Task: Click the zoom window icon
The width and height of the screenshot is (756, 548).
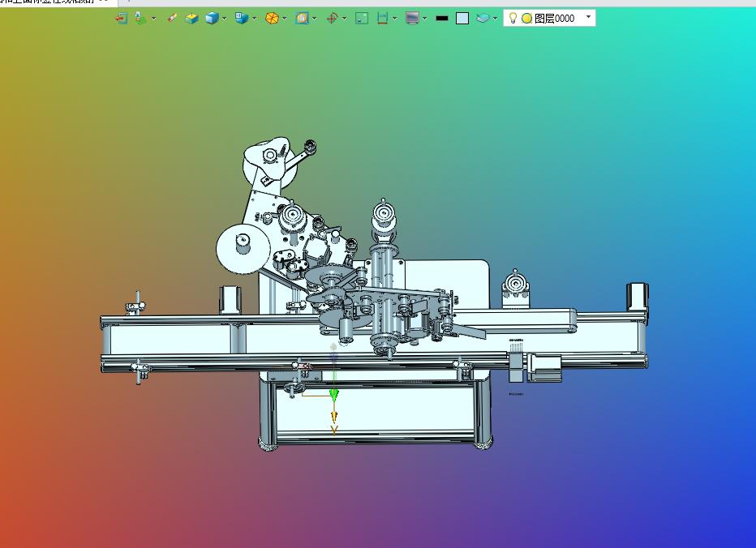Action: (x=302, y=19)
